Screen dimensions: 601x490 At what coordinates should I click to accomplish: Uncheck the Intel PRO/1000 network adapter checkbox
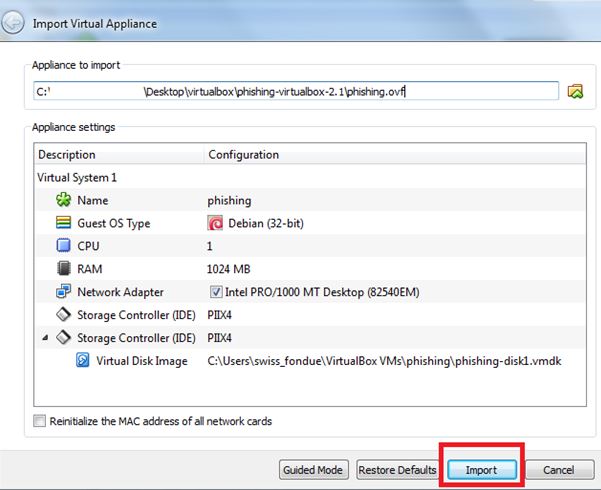[216, 292]
